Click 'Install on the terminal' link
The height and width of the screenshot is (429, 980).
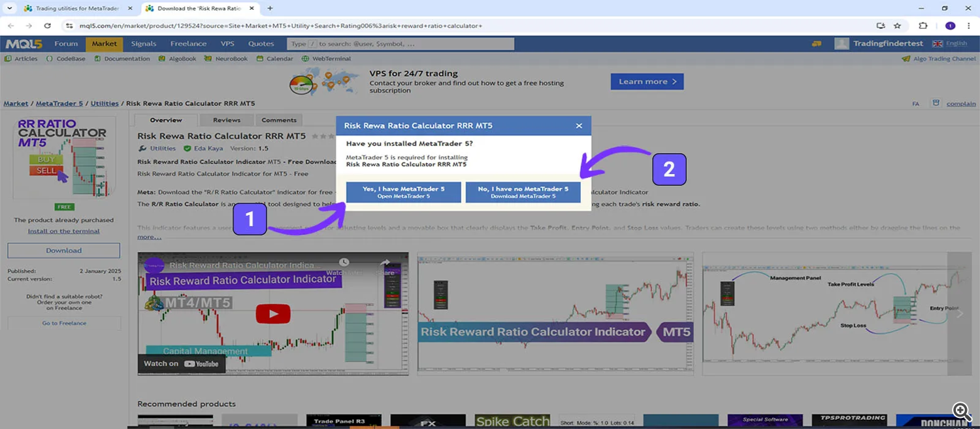[64, 231]
